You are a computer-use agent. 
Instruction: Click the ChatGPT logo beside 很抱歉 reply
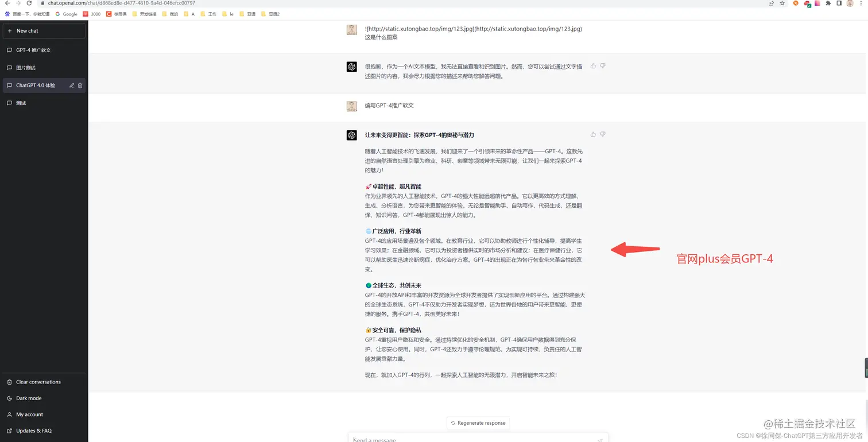click(x=352, y=67)
